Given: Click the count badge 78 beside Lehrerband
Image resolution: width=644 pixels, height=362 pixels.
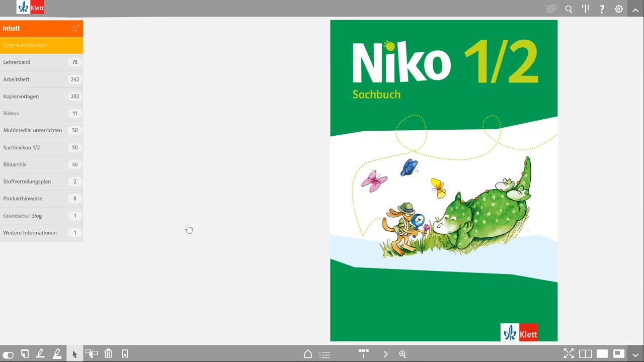Looking at the screenshot, I should (x=75, y=62).
